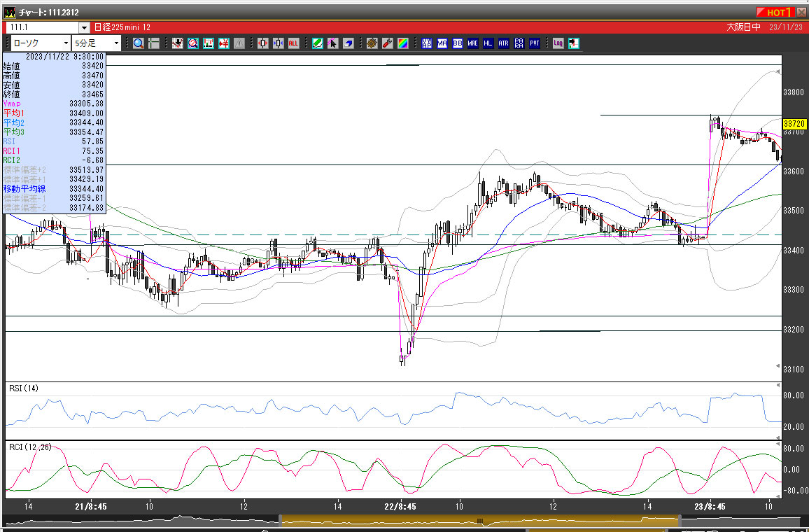The width and height of the screenshot is (809, 532).
Task: Click the 平均3 33354.47 row
Action: [x=54, y=132]
